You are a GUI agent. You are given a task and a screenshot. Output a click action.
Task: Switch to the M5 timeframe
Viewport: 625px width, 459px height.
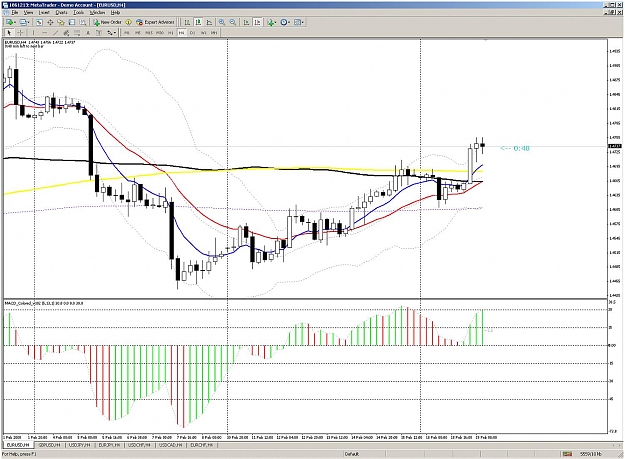click(138, 33)
